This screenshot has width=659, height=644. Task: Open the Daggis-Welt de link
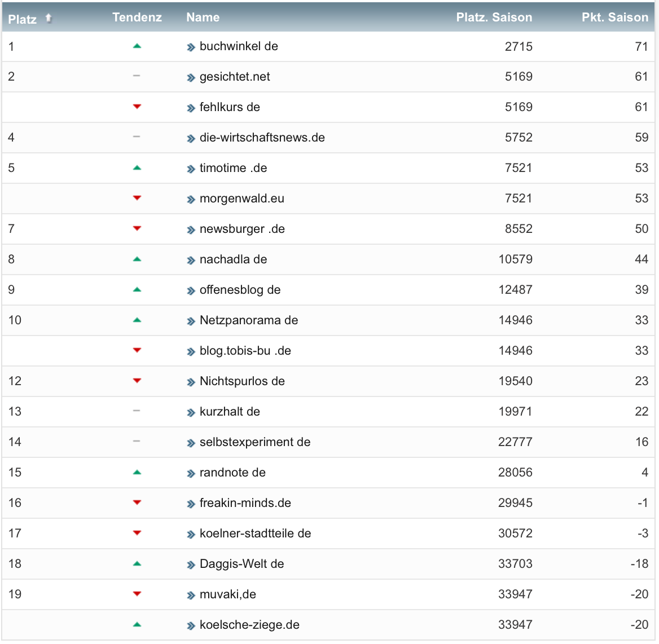[x=241, y=564]
